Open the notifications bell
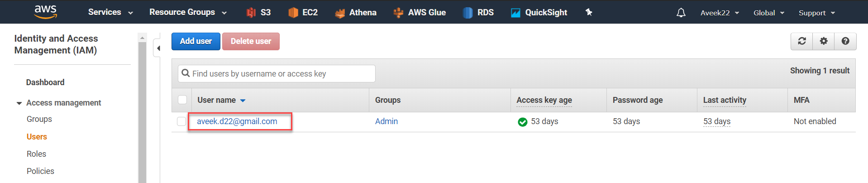868x183 pixels. pyautogui.click(x=681, y=13)
